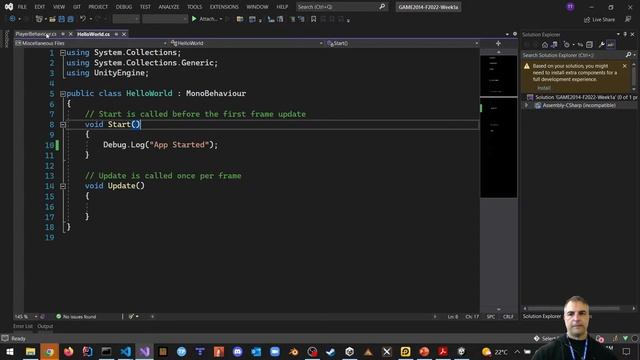Click the New Project toolbar icon

(x=39, y=19)
